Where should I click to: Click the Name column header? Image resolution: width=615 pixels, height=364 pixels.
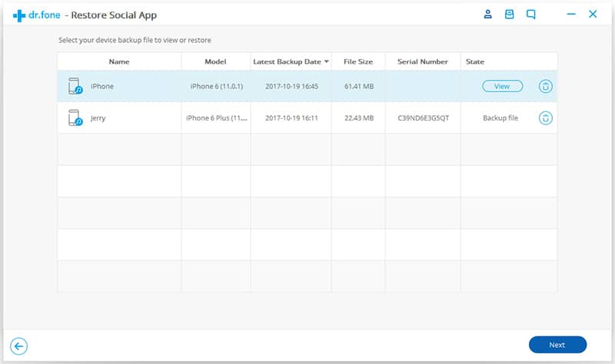[x=119, y=61]
